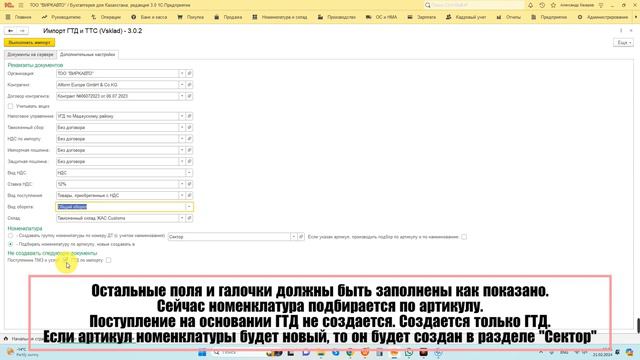Open WhatsApp from the taskbar
640x360 pixels.
tap(409, 353)
